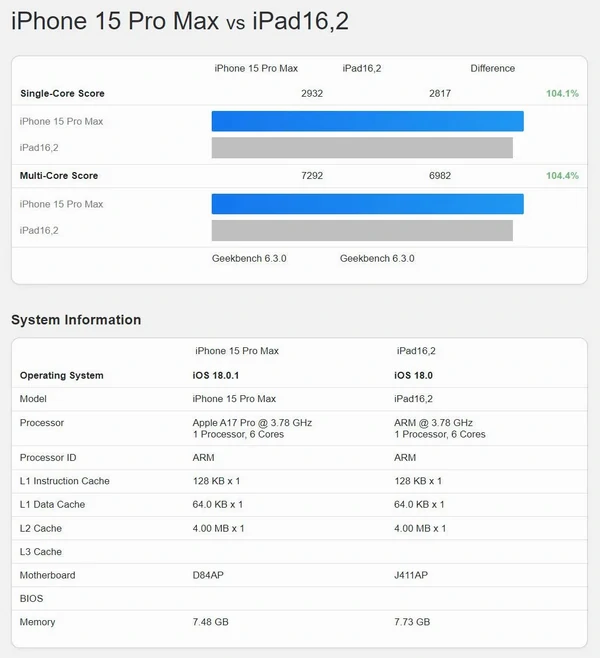Click the iPhone 15 Pro Max single-core blue bar

pos(367,121)
